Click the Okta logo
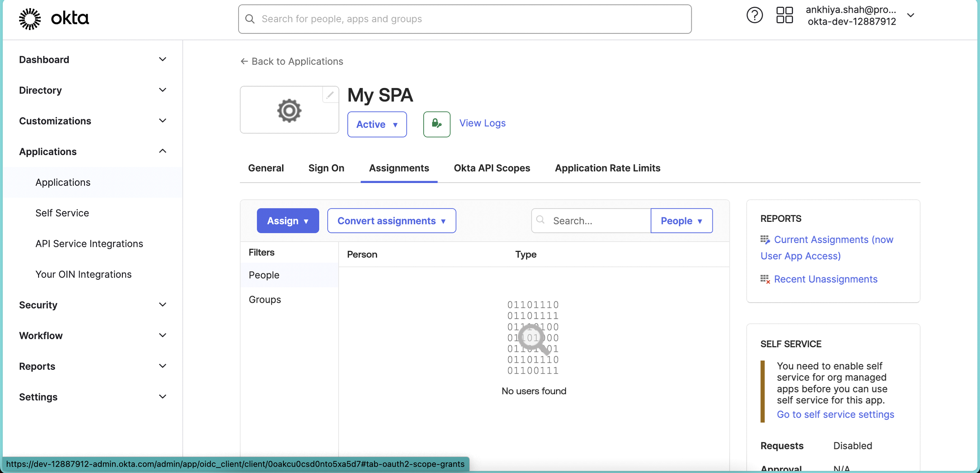Screen dimensions: 980x473 coord(54,19)
